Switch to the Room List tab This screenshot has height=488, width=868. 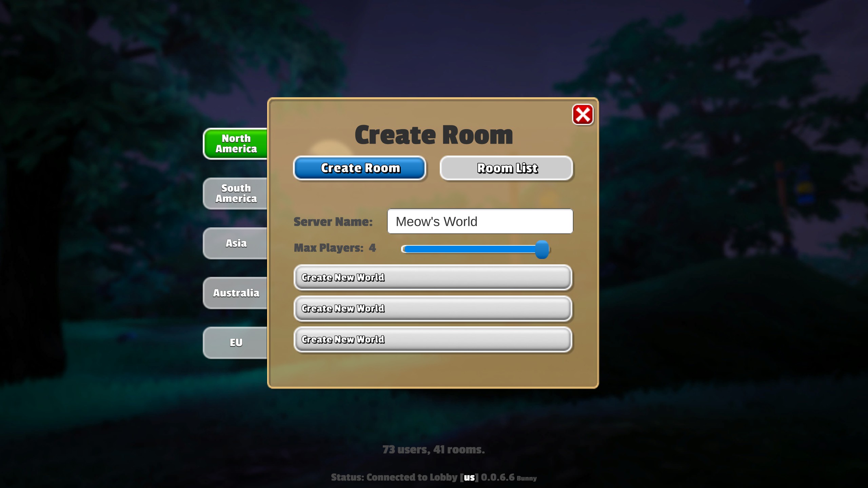click(507, 167)
